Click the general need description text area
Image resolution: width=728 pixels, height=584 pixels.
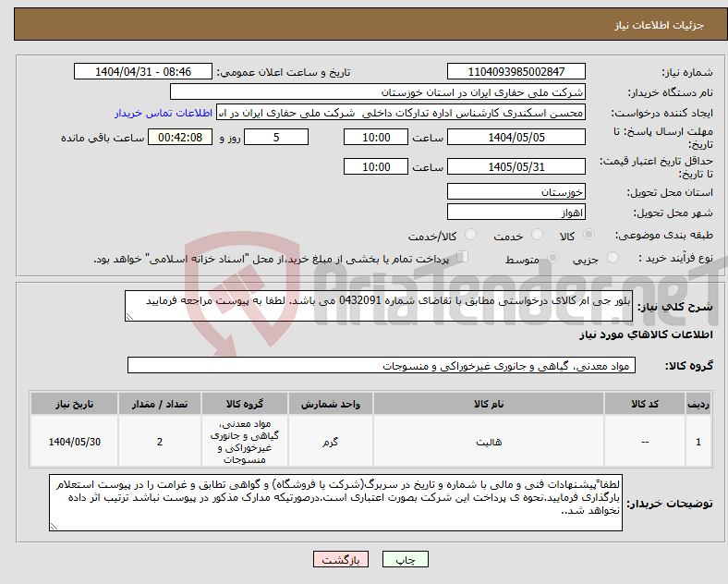(x=379, y=306)
